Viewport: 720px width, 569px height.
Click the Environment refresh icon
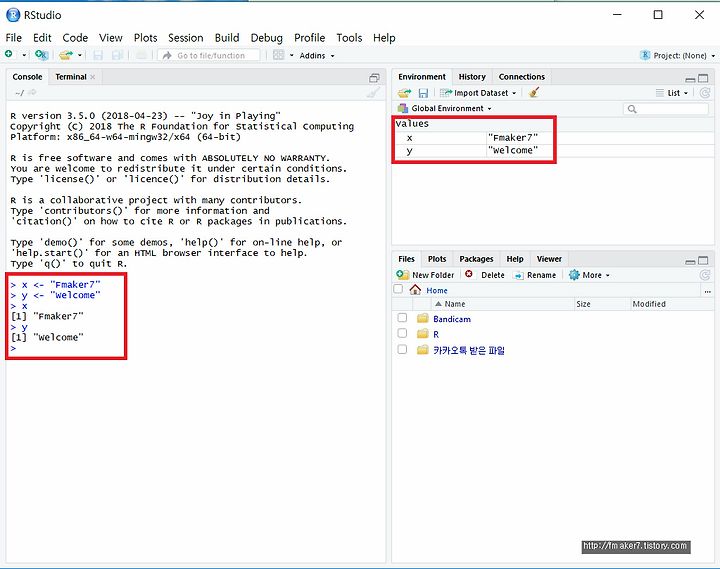coord(705,93)
